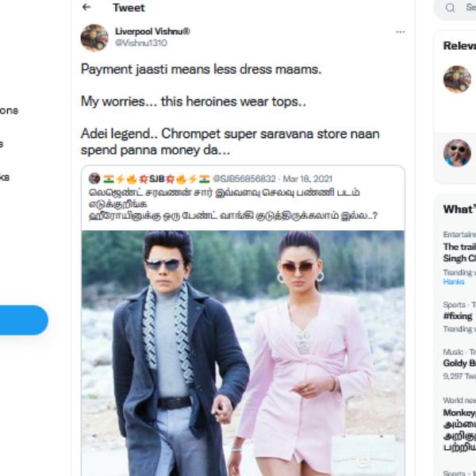Open the Goldy trending music topic

tap(458, 363)
